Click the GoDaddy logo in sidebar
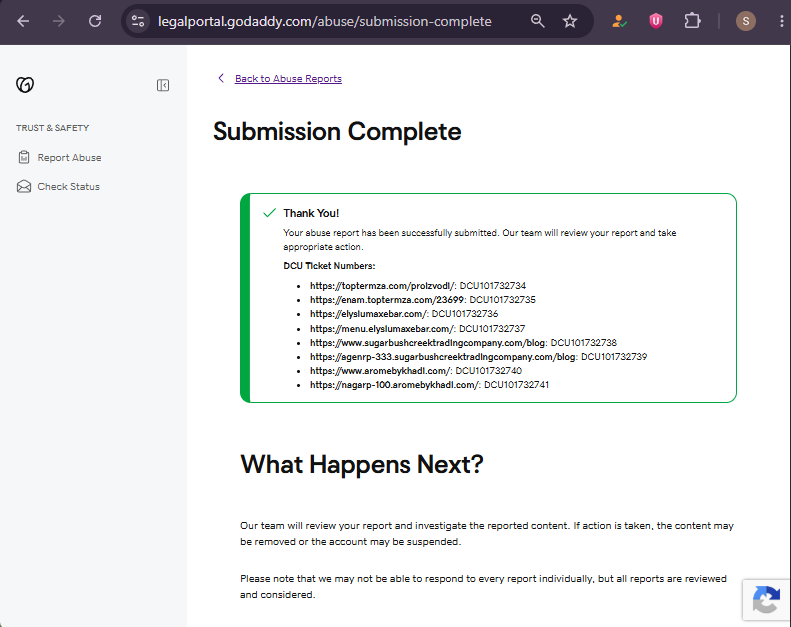The width and height of the screenshot is (791, 627). point(25,85)
